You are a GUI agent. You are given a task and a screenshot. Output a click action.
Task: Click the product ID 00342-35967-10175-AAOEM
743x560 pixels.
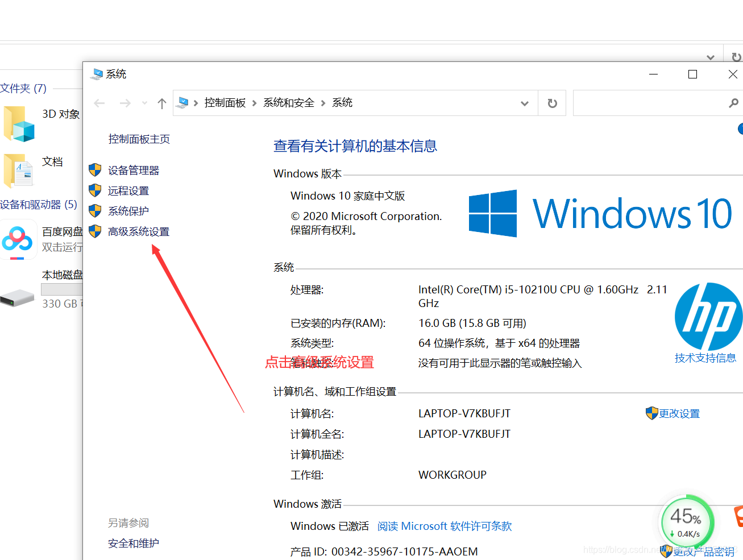tap(405, 552)
